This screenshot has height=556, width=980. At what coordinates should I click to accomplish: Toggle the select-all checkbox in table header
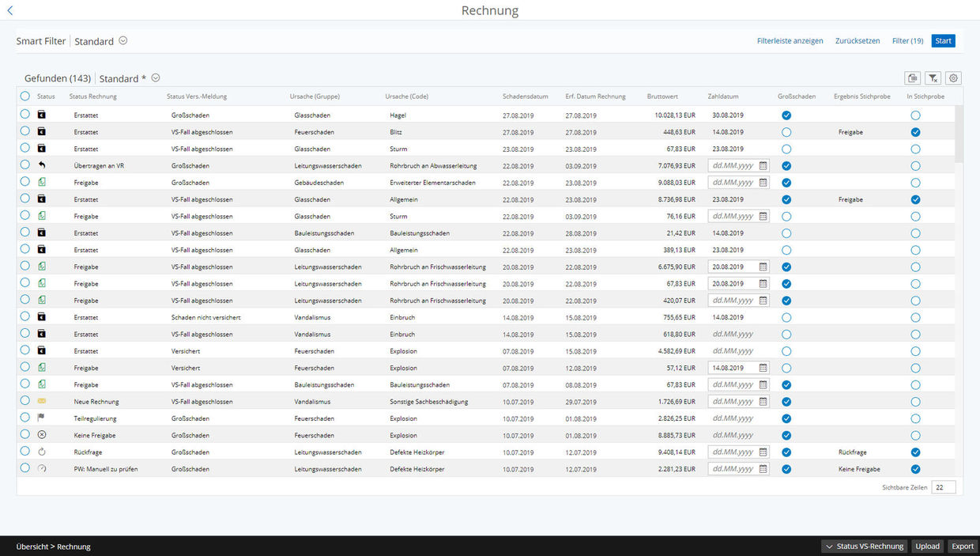(25, 96)
